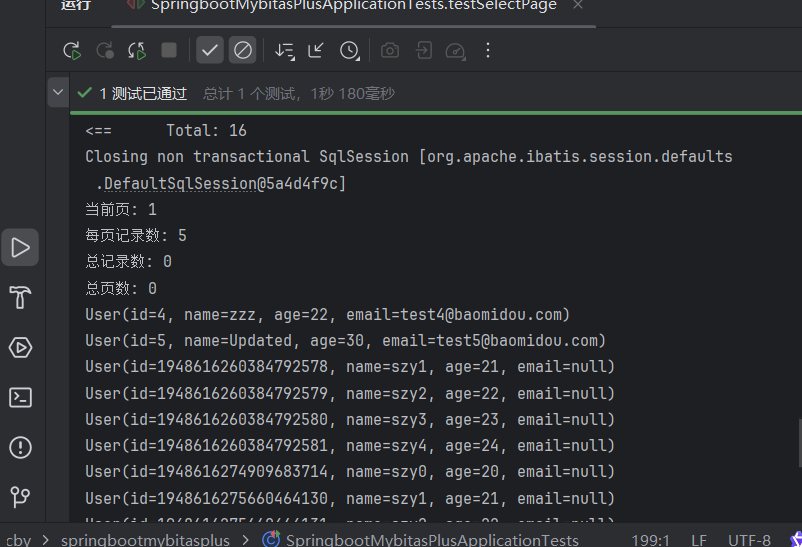Click springbootmybitasplus breadcrumb
This screenshot has width=802, height=547.
click(x=145, y=540)
